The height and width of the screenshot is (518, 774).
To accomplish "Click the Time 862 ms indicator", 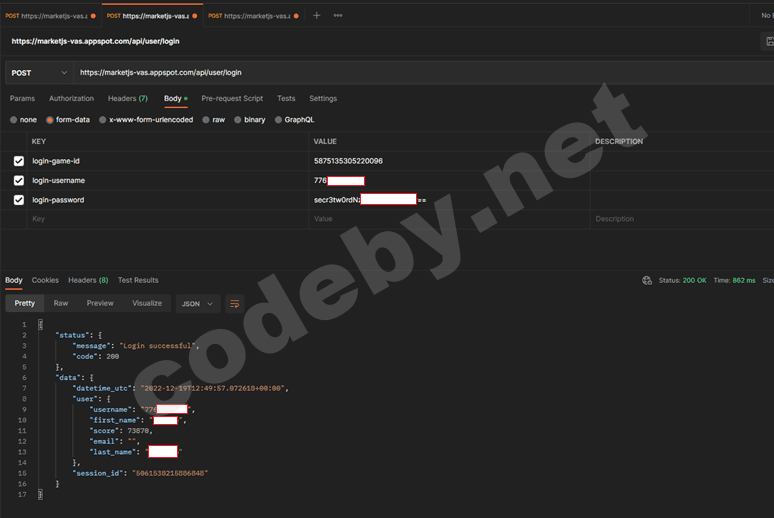I will [734, 280].
